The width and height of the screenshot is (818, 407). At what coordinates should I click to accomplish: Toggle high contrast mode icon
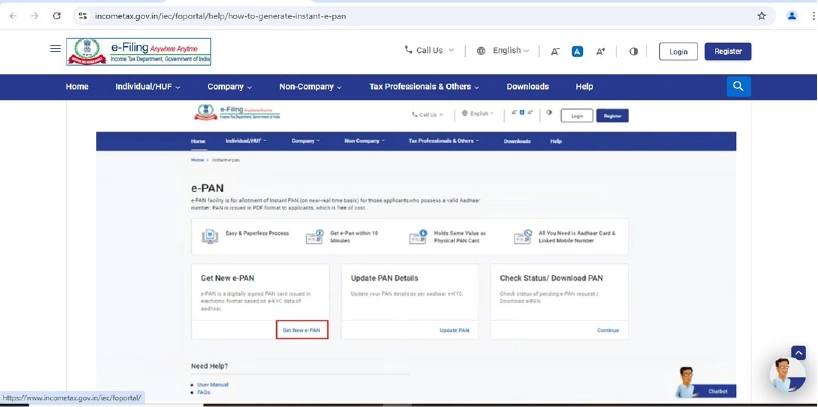point(633,51)
